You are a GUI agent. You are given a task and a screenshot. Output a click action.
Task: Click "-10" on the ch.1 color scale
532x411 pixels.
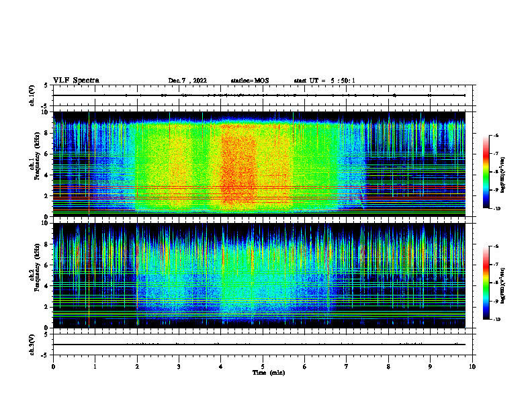[x=496, y=208]
